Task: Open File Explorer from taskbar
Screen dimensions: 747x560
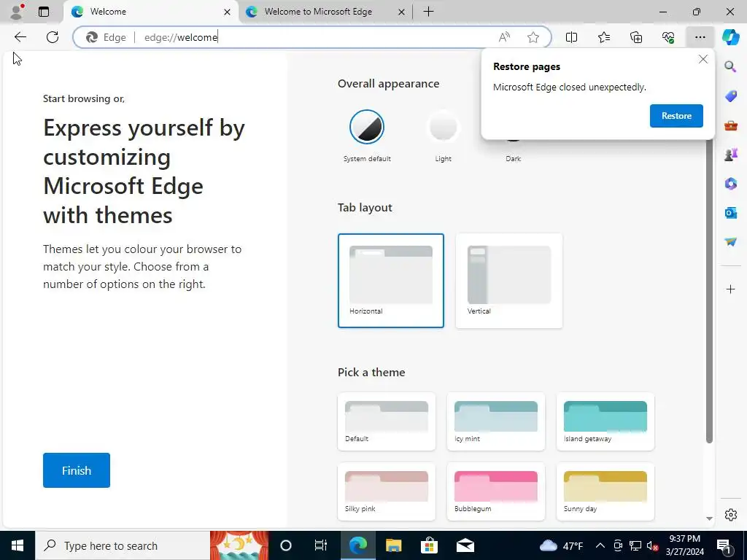Action: click(x=393, y=545)
